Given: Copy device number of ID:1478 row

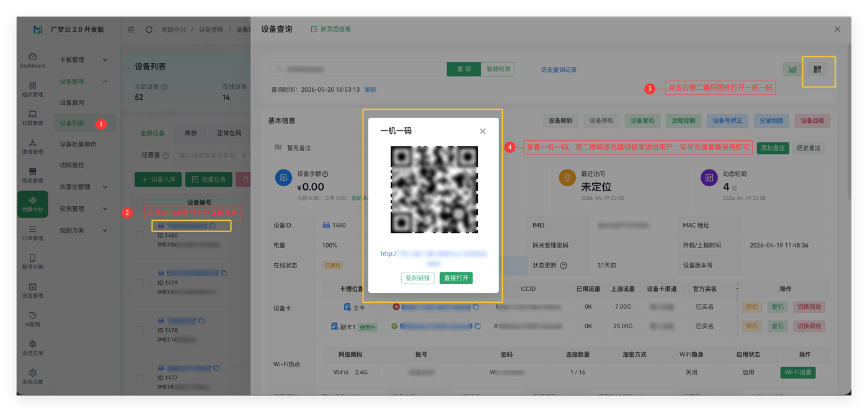Looking at the screenshot, I should coord(201,321).
